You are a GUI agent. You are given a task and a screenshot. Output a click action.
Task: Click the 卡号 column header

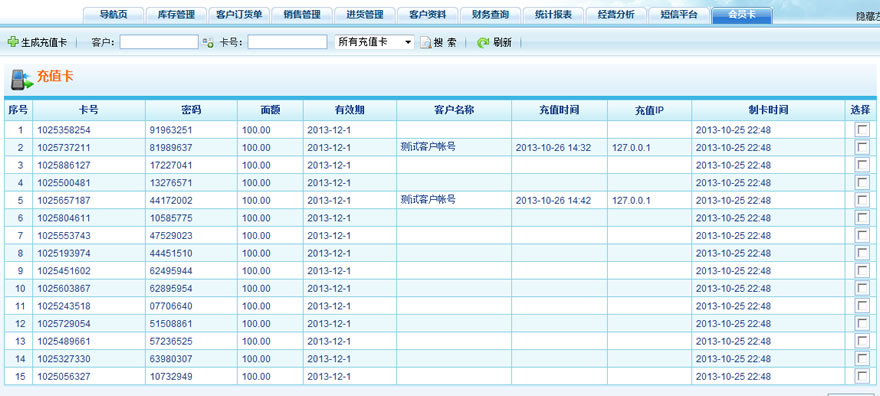89,110
